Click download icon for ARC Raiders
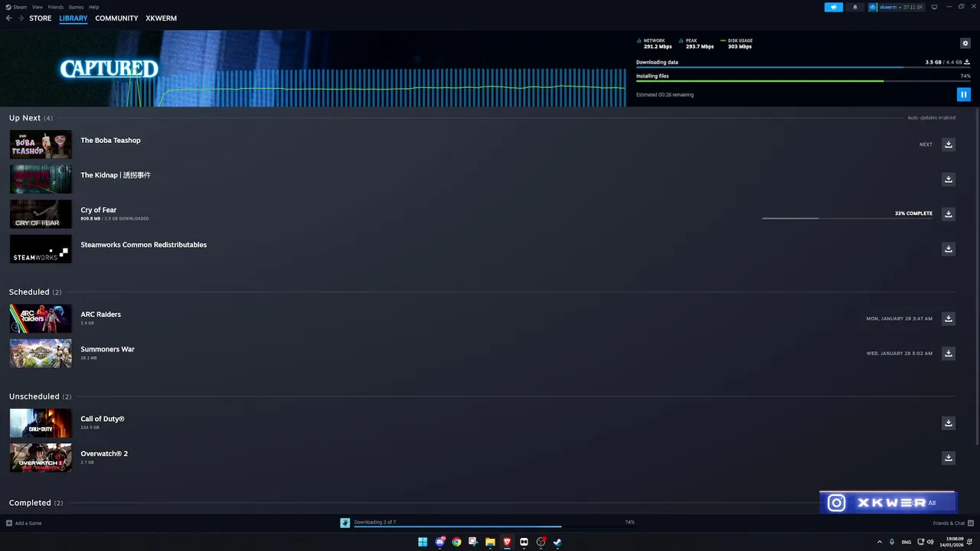Viewport: 980px width, 551px height. [949, 318]
